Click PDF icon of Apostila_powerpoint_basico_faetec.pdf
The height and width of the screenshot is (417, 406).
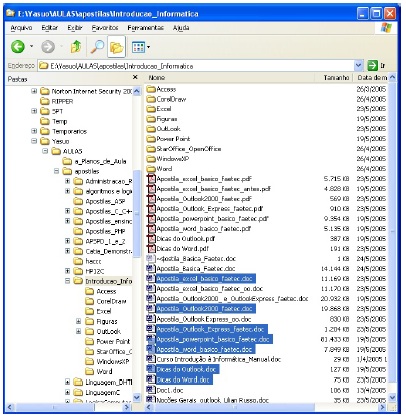[151, 219]
